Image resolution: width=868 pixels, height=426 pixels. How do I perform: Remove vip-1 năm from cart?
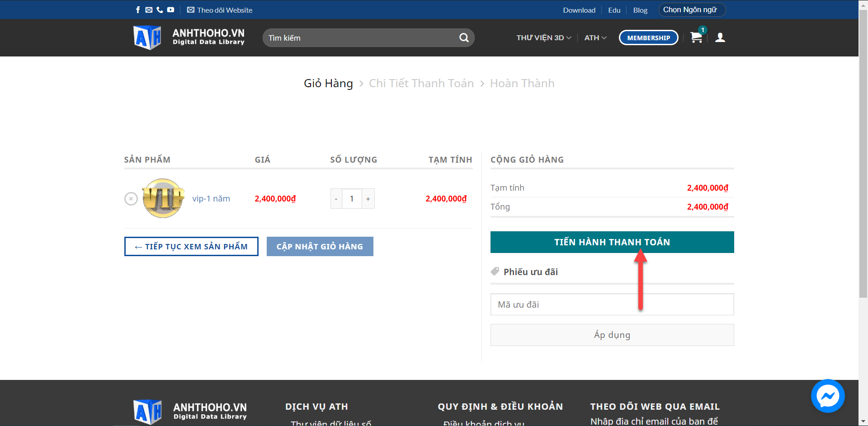point(131,199)
